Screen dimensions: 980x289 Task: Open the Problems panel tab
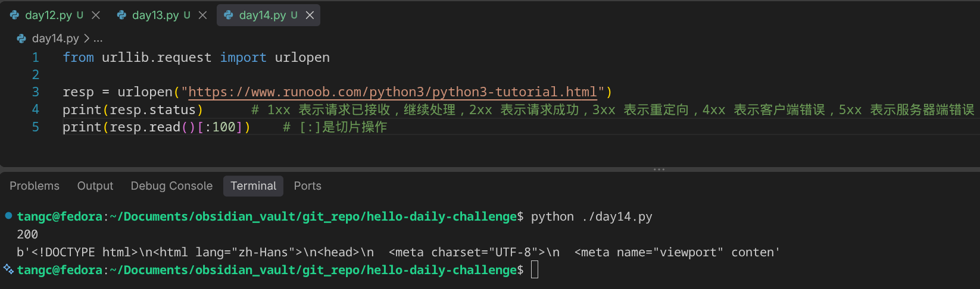(35, 186)
